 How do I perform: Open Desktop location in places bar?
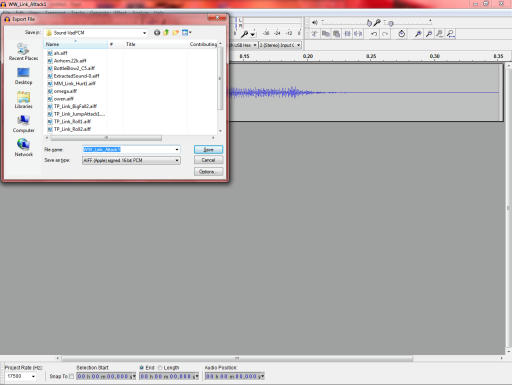pyautogui.click(x=23, y=76)
